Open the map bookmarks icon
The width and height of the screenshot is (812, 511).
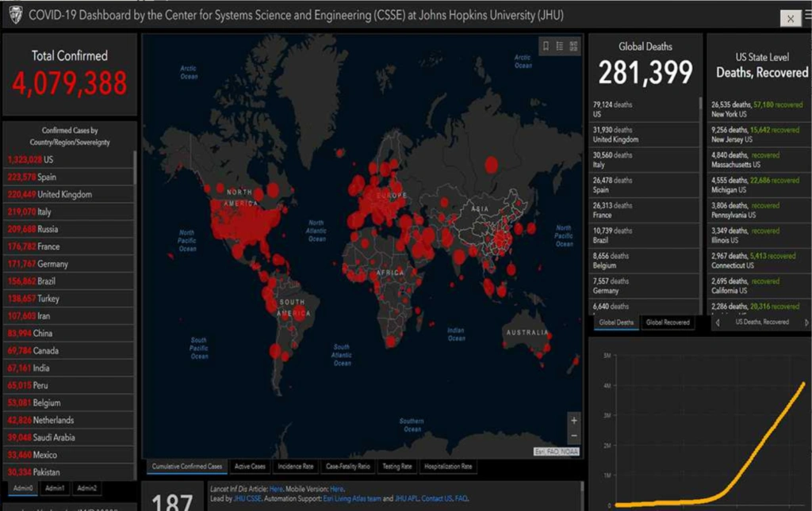(x=546, y=46)
